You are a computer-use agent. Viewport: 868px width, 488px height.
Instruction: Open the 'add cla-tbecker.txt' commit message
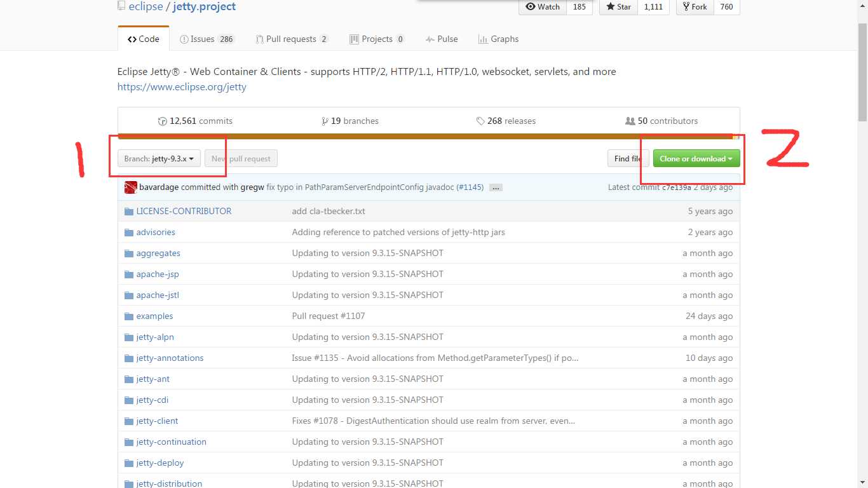point(329,211)
